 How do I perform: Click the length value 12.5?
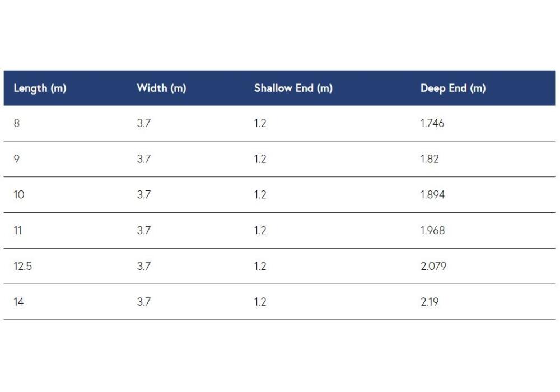click(23, 266)
